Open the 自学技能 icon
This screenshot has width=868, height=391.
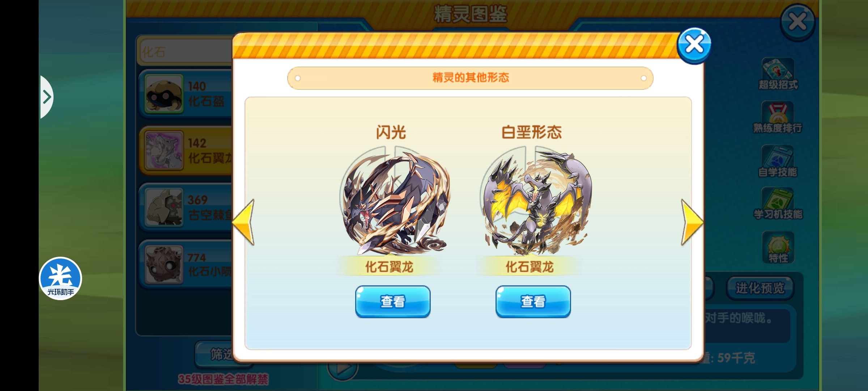coord(778,161)
